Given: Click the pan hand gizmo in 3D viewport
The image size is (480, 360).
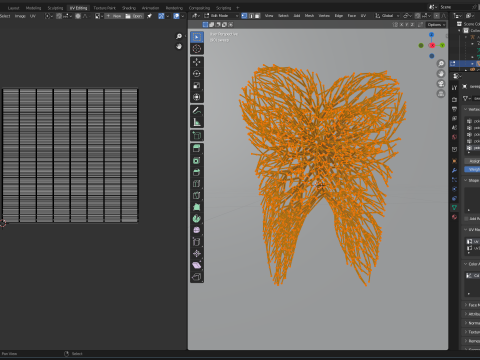Looking at the screenshot, I should coord(441,74).
